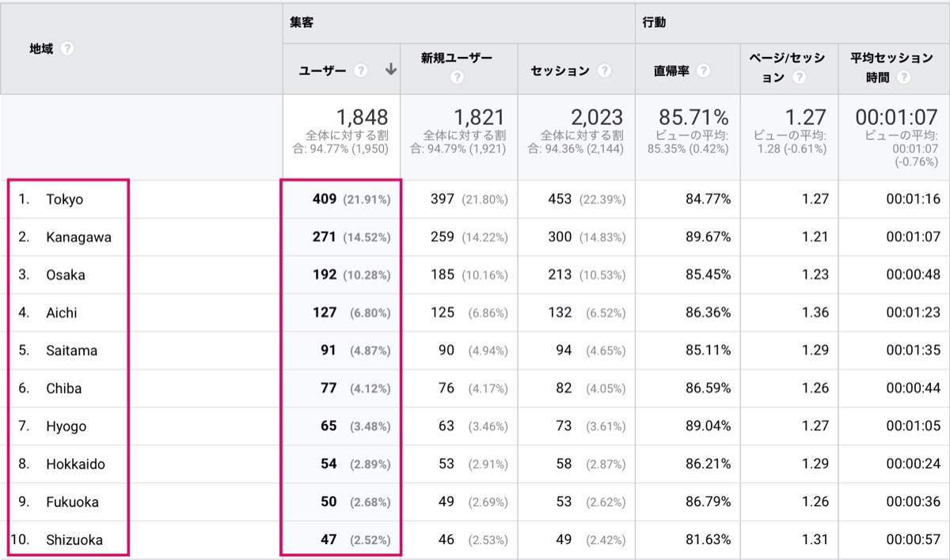Open help icon under 新規ユーザー header

coord(457,78)
